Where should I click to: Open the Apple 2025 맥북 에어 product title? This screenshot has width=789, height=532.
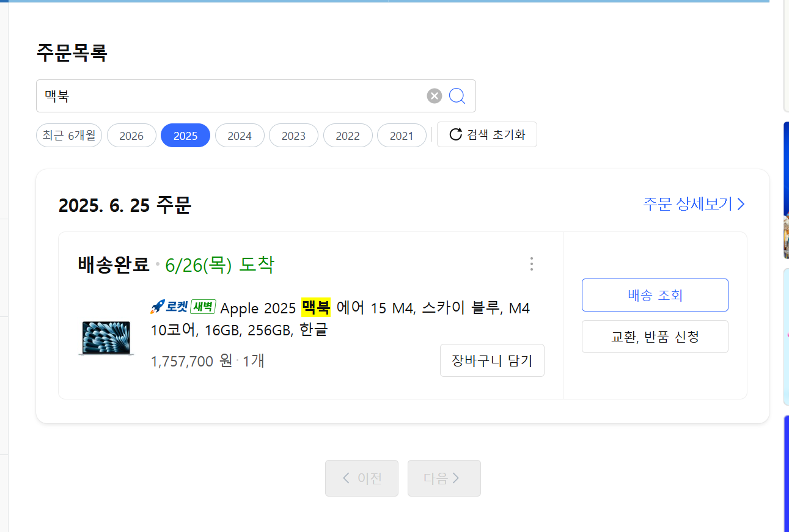tap(340, 319)
